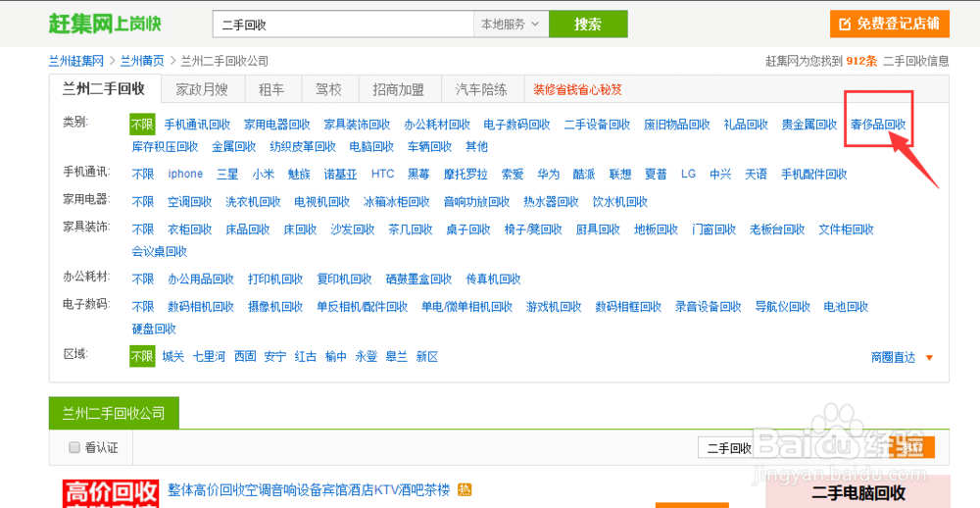This screenshot has height=508, width=980.
Task: Go to 兰州赶集网 breadcrumb link
Action: click(76, 62)
